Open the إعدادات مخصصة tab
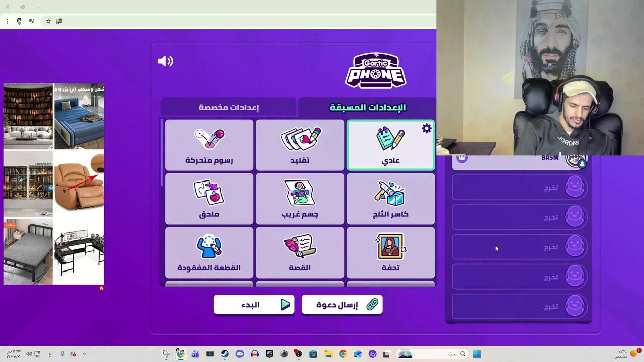644x362 pixels. click(228, 107)
